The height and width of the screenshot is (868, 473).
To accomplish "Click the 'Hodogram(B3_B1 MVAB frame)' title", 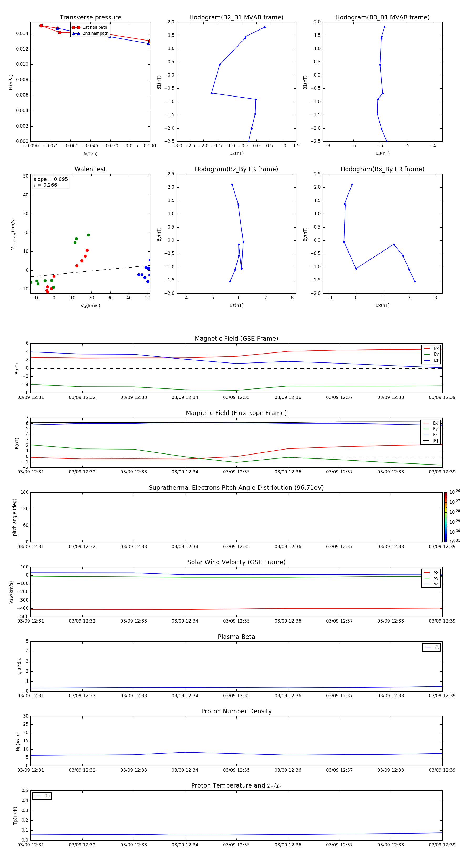I will click(x=382, y=18).
